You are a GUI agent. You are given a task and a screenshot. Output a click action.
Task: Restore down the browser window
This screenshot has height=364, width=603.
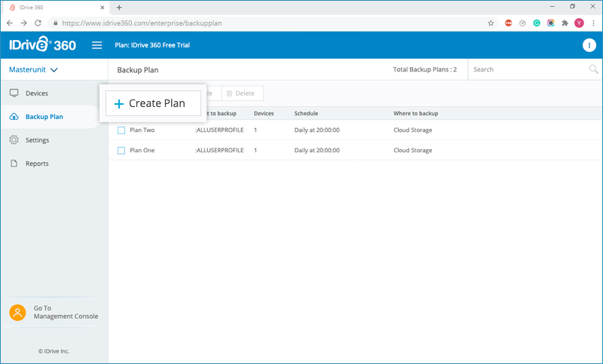click(572, 7)
